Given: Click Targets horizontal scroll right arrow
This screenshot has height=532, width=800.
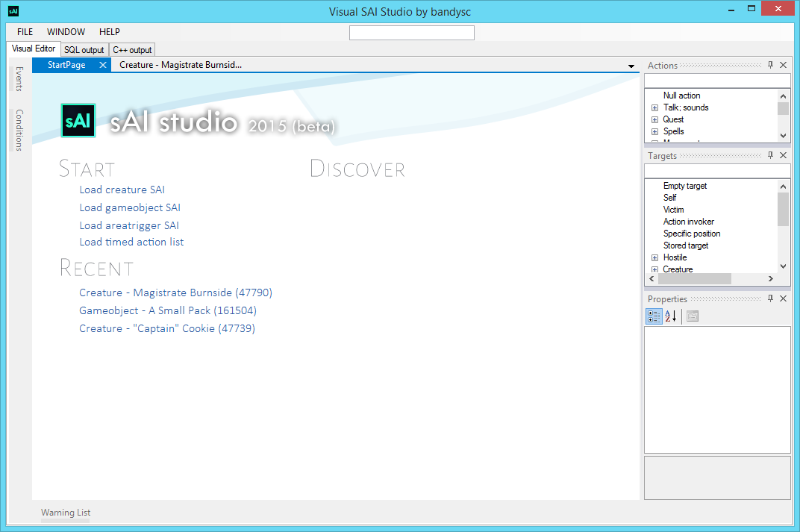Looking at the screenshot, I should point(771,278).
